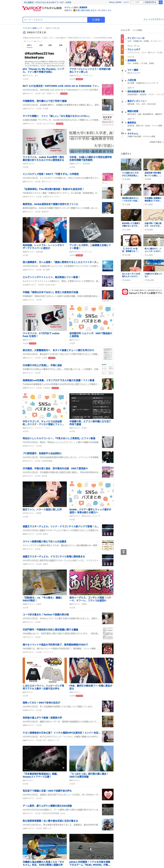Image resolution: width=164 pixels, height=868 pixels.
Task: Click the ログイン link
Action: point(68,10)
